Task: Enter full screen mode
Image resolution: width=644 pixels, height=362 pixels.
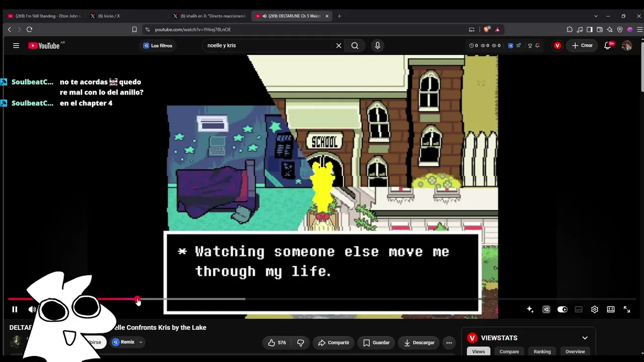Action: [x=627, y=309]
